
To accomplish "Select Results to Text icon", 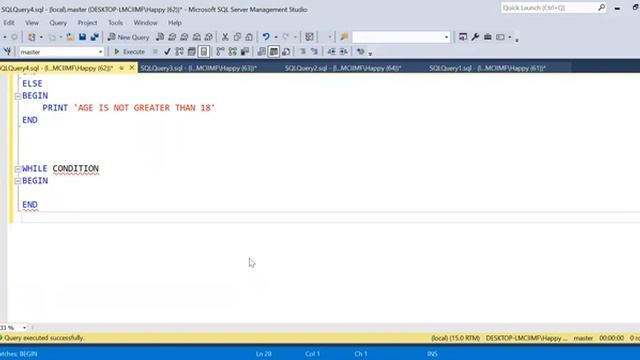I will pyautogui.click(x=262, y=52).
